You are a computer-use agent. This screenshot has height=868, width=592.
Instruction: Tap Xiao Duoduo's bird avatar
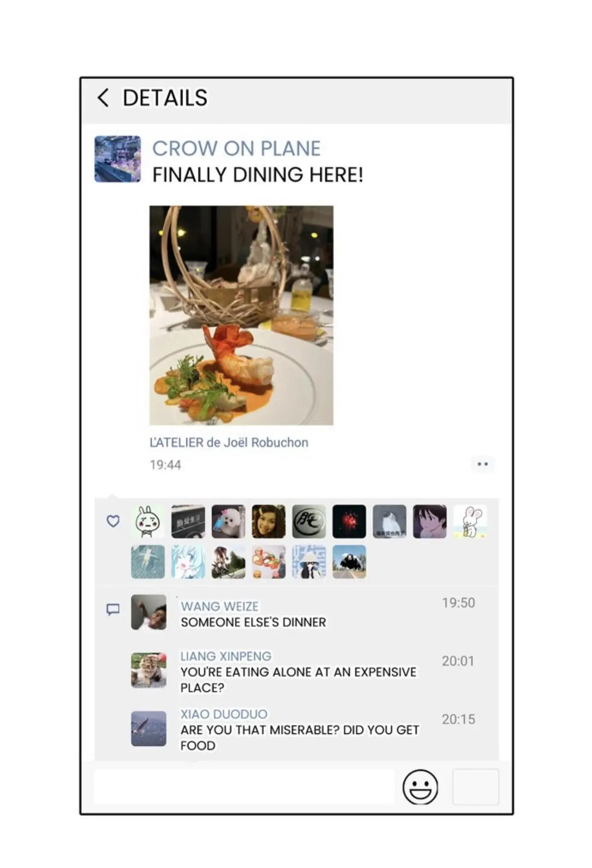[x=148, y=729]
